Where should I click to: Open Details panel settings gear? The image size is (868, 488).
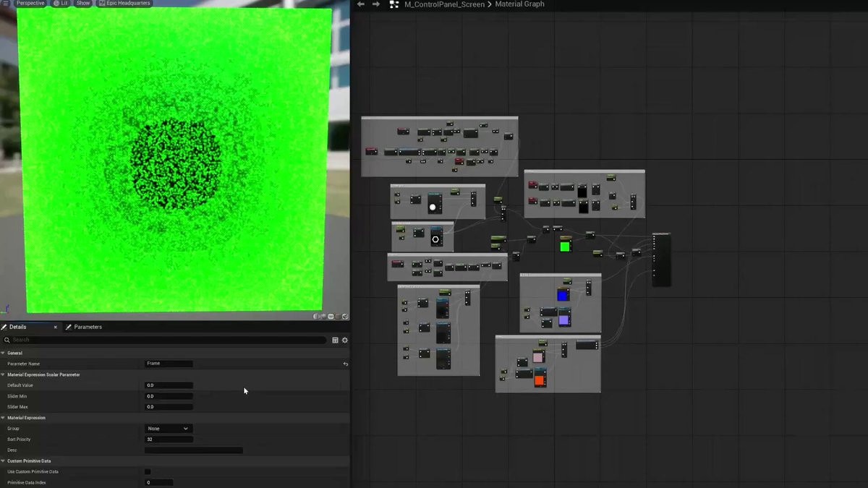point(345,340)
